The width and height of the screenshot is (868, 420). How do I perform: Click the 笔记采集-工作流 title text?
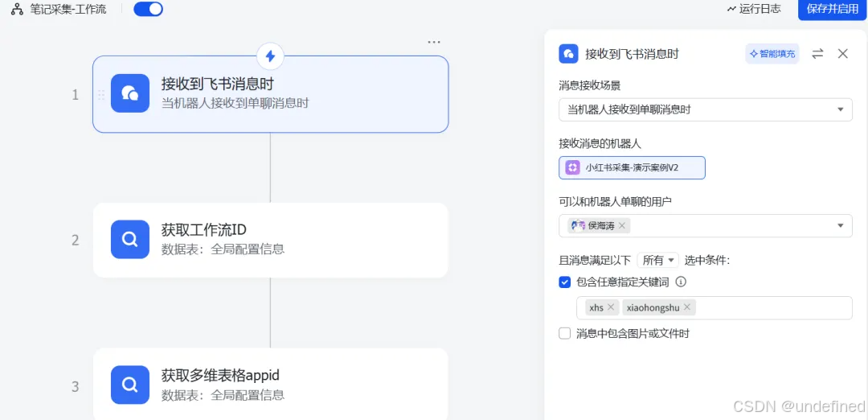click(68, 10)
